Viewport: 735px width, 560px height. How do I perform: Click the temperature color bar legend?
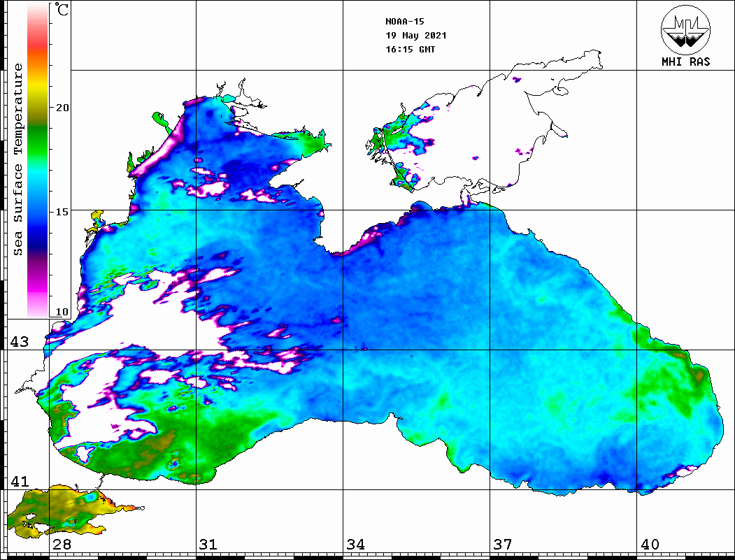(x=38, y=161)
